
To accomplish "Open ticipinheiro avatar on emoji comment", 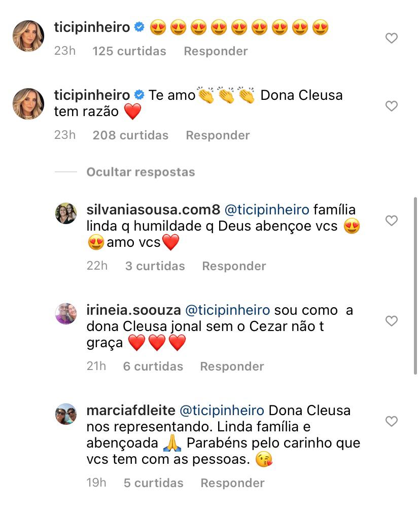I will point(28,36).
